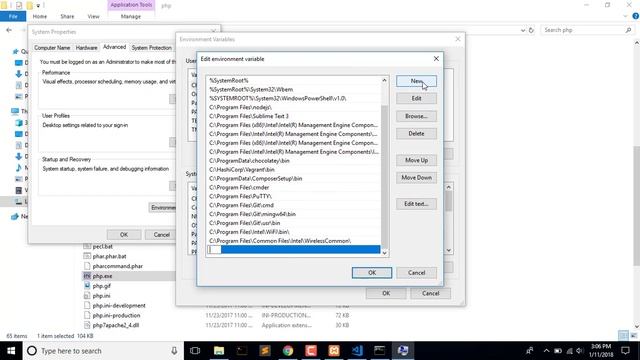Open System Protection tab in System Properties
Screen dimensions: 640x360
click(x=151, y=48)
